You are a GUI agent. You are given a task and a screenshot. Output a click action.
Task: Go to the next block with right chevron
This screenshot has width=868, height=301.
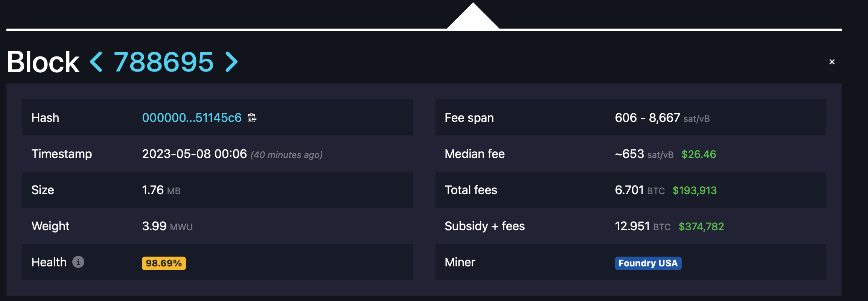(x=231, y=62)
